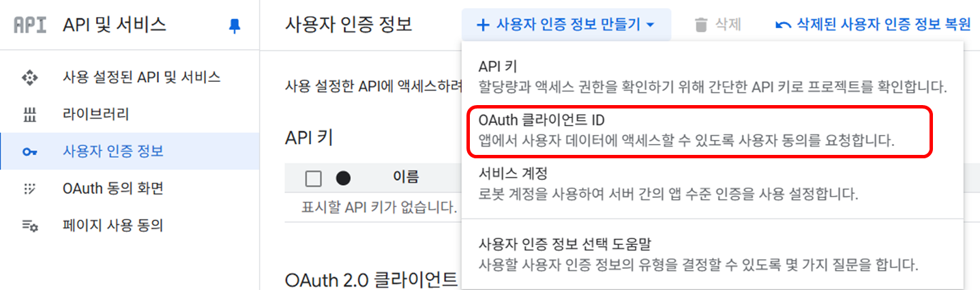This screenshot has height=290, width=980.
Task: Click the 사용 설정된 API 및 서비스 icon
Action: click(29, 77)
